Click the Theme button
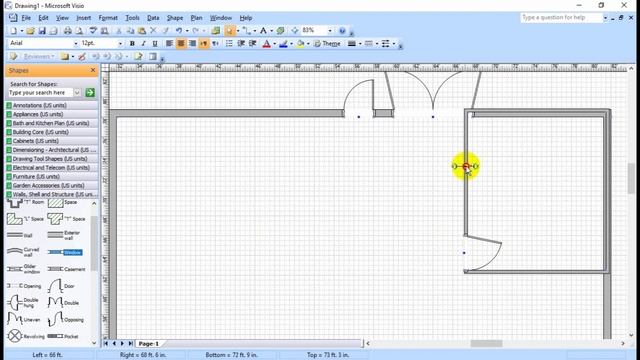The width and height of the screenshot is (640, 360). [x=327, y=44]
